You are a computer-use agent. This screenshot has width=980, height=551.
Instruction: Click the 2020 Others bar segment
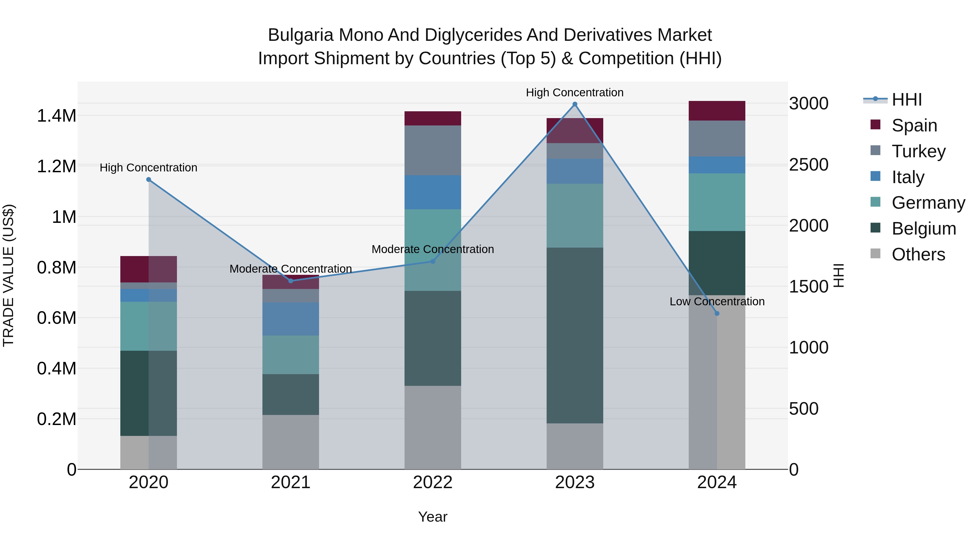point(149,453)
